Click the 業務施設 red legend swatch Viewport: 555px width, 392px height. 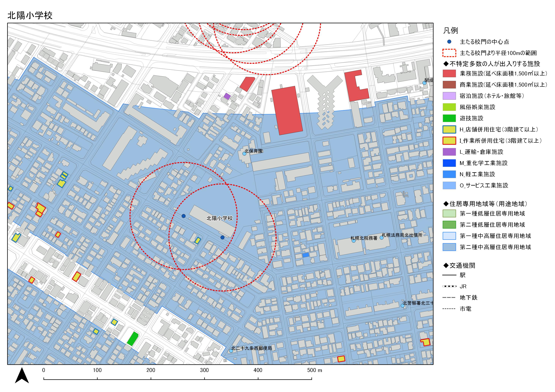(x=449, y=73)
